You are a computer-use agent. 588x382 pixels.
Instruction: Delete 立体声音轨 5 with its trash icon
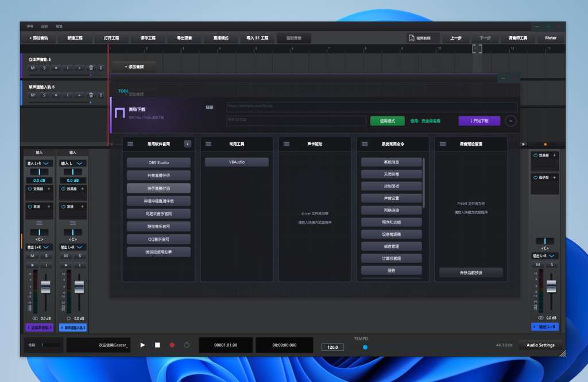coord(91,68)
